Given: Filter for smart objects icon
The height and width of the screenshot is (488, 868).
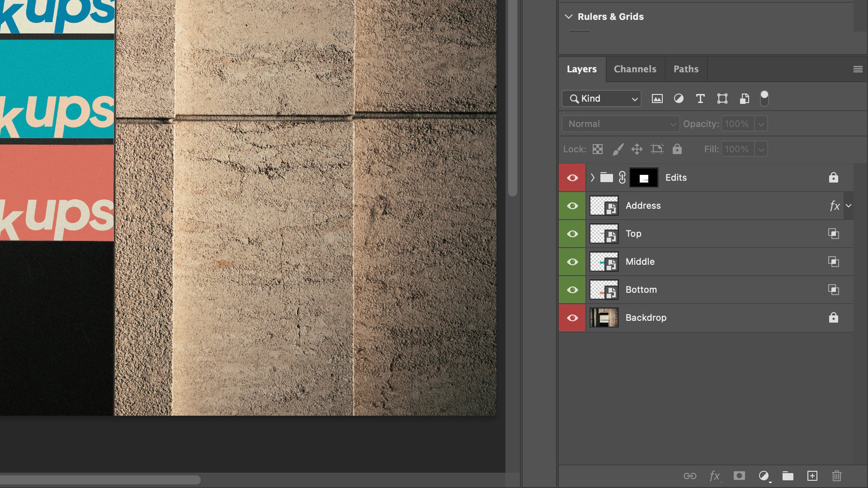Looking at the screenshot, I should coord(744,99).
